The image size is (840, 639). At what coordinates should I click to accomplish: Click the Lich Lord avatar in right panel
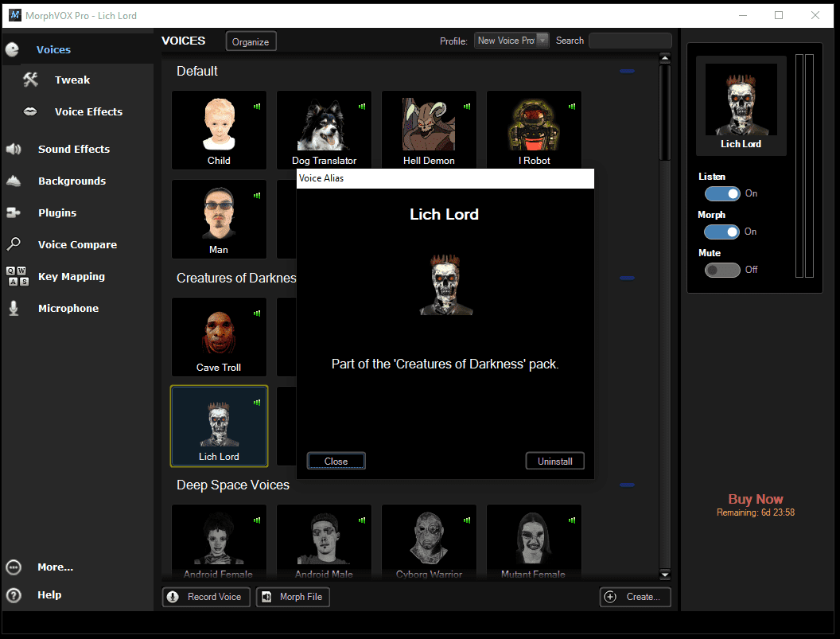click(x=741, y=99)
